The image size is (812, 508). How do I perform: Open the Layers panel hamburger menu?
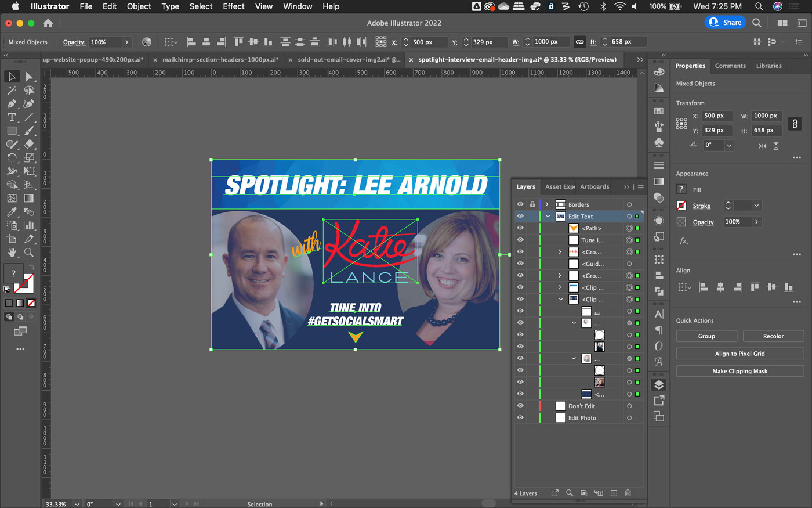[x=640, y=187]
